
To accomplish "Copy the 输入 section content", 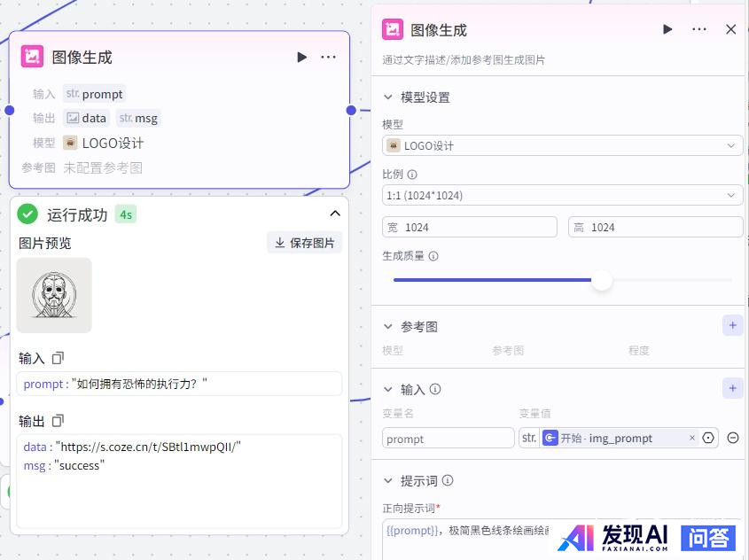I will point(58,358).
